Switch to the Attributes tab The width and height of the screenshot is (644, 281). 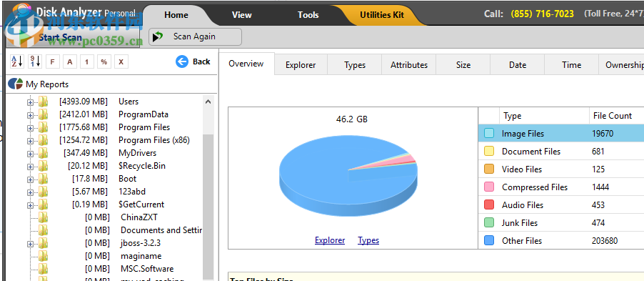tap(409, 65)
